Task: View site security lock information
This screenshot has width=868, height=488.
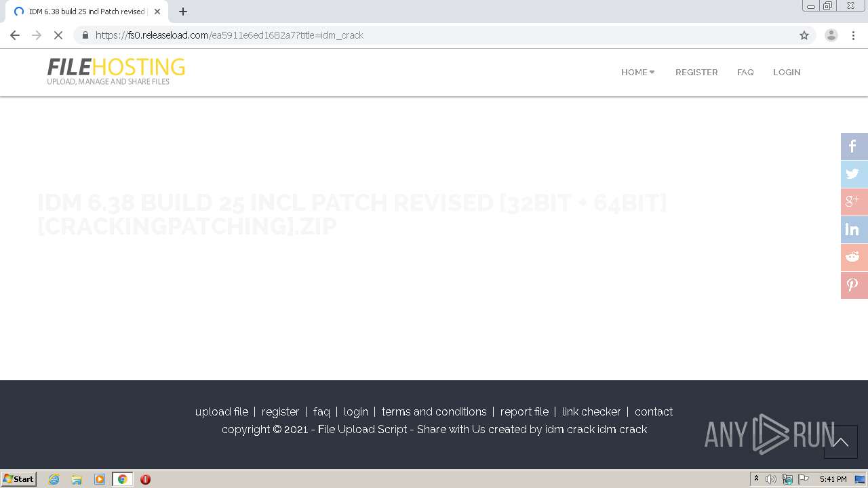Action: click(x=85, y=35)
